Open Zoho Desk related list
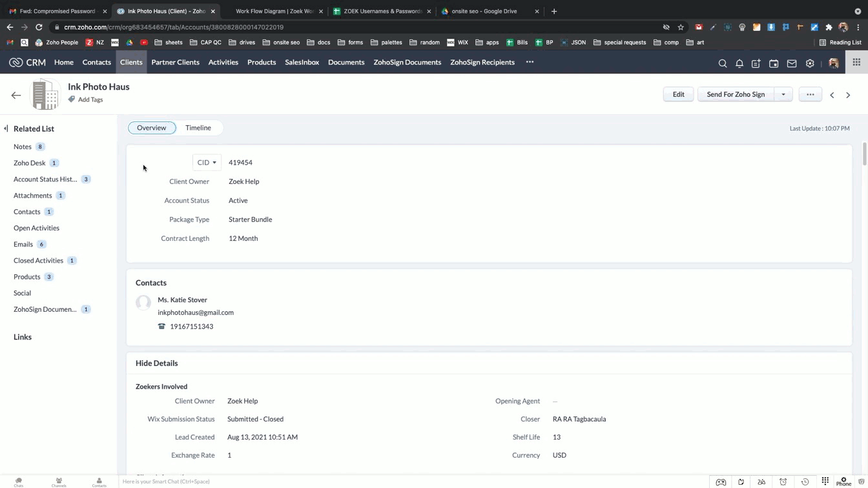Image resolution: width=868 pixels, height=488 pixels. pyautogui.click(x=30, y=163)
